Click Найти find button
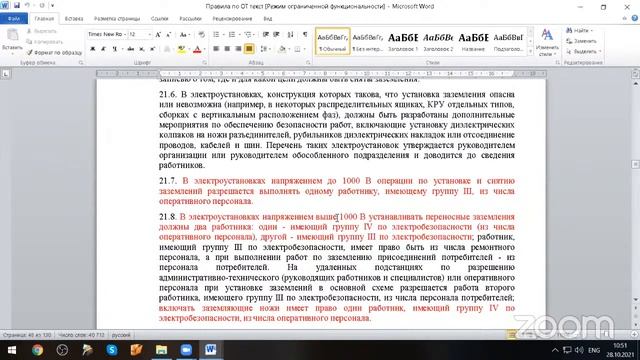Image resolution: width=640 pixels, height=360 pixels. tap(579, 31)
